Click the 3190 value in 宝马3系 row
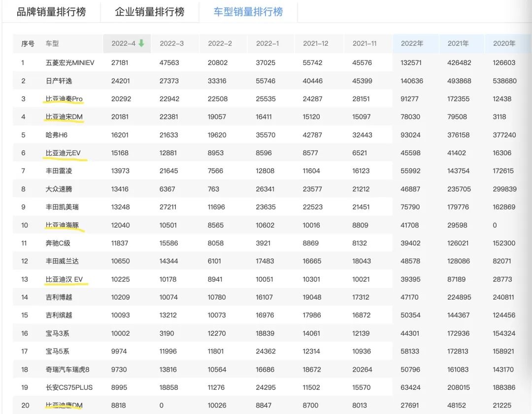 tap(166, 334)
